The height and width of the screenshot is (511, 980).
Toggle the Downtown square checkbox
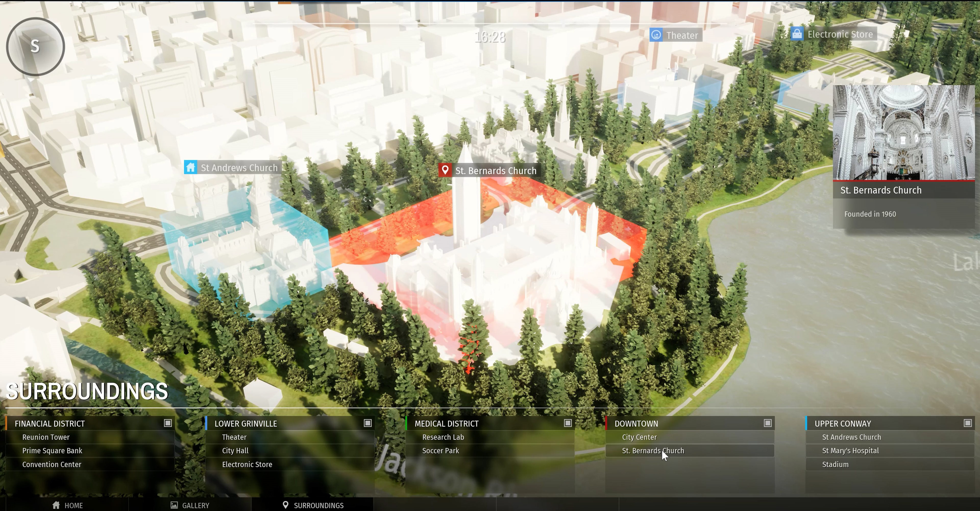(x=768, y=423)
